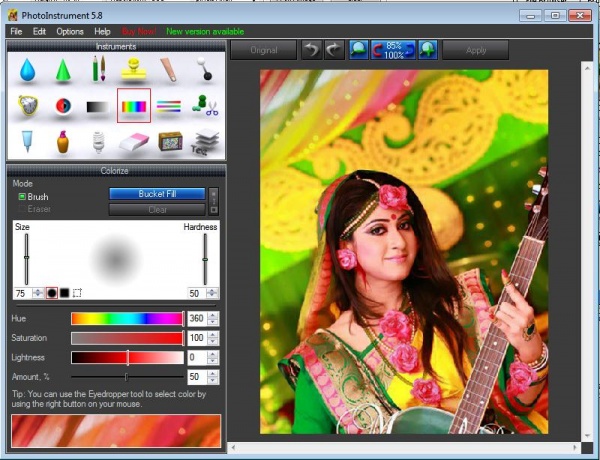Click the Bucket Fill button
600x460 pixels.
tap(157, 194)
